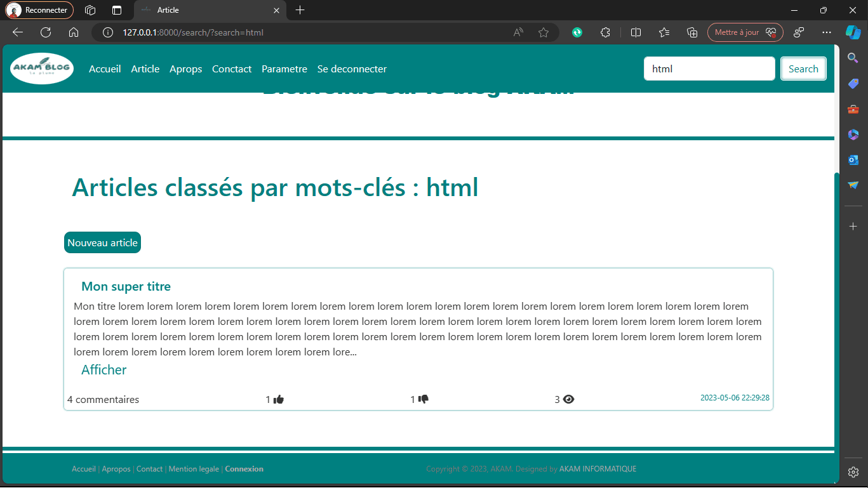Click the thumbs-down dislike icon
The image size is (868, 488).
[424, 399]
